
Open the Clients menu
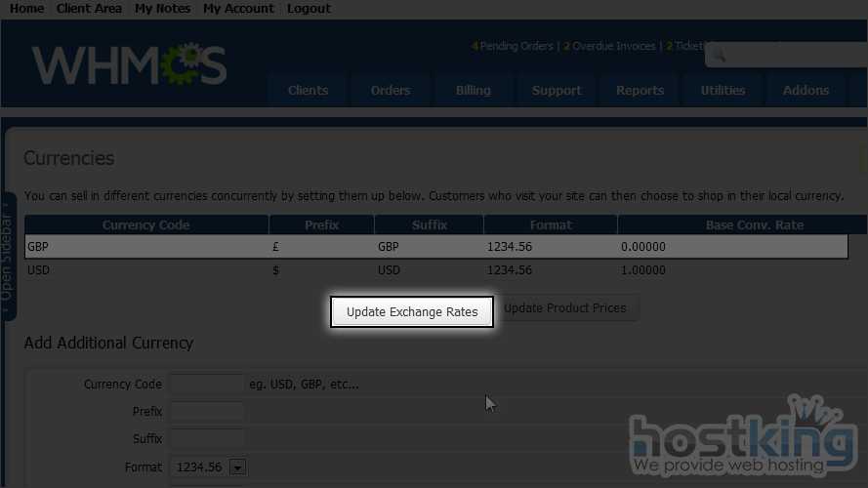coord(308,91)
